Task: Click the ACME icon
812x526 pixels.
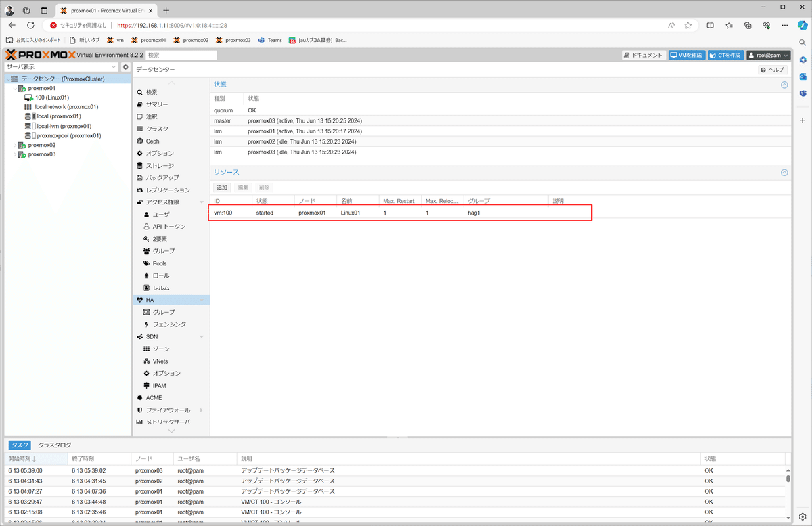Action: click(x=140, y=397)
